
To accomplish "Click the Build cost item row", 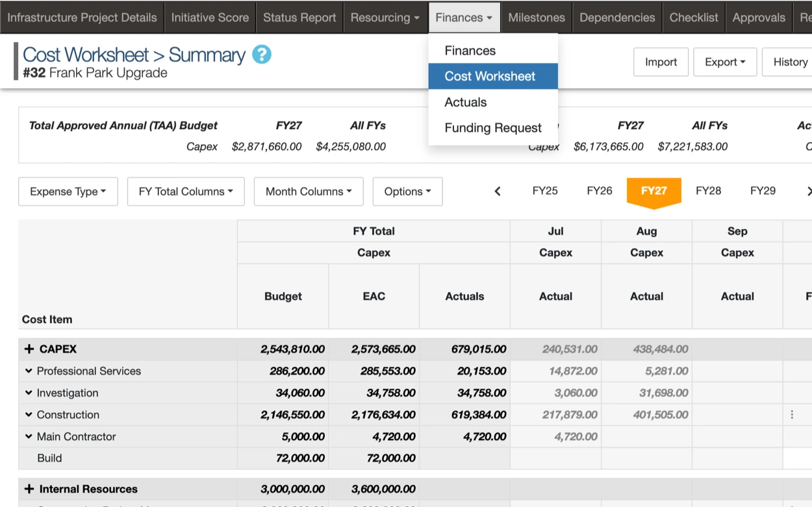I will click(x=128, y=458).
